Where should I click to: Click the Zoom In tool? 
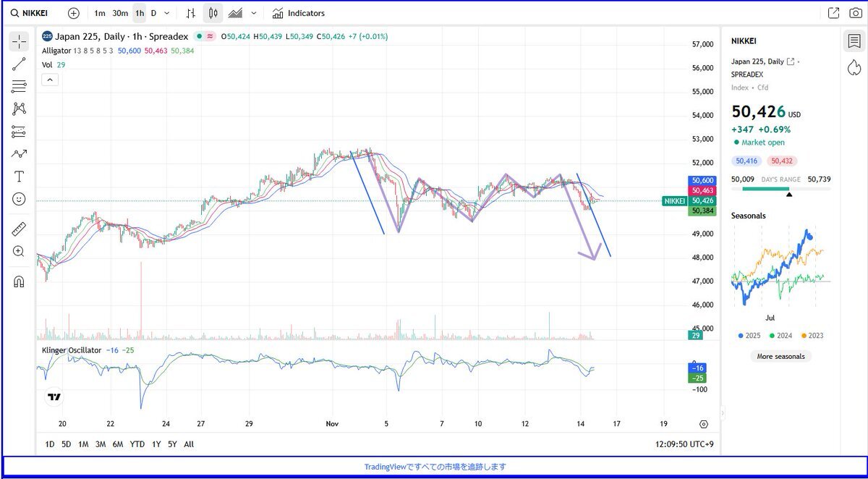point(19,251)
